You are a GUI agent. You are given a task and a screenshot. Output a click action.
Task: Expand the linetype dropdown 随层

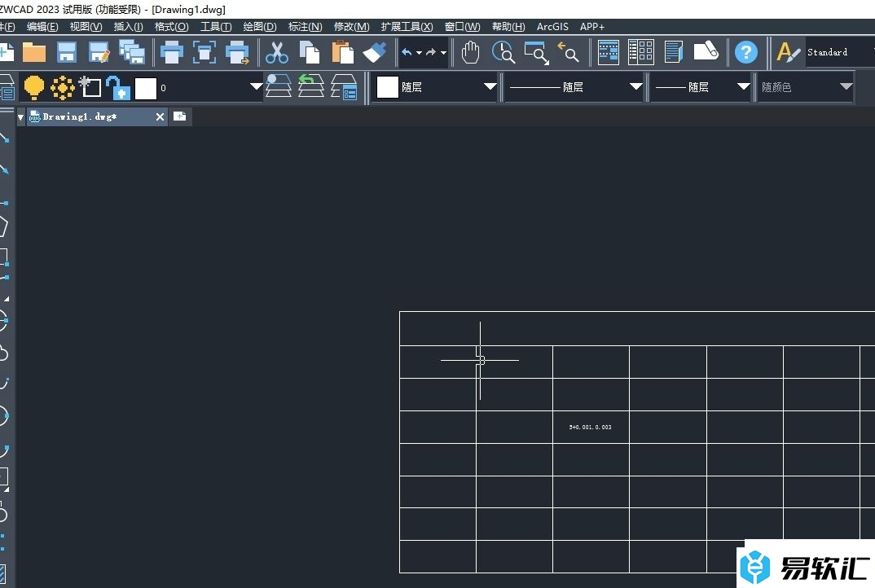(x=635, y=86)
